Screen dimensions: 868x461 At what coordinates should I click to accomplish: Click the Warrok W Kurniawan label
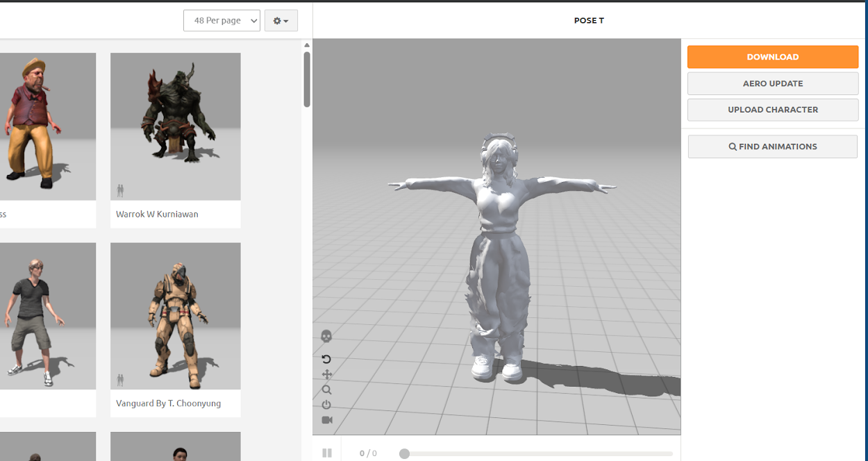[157, 215]
